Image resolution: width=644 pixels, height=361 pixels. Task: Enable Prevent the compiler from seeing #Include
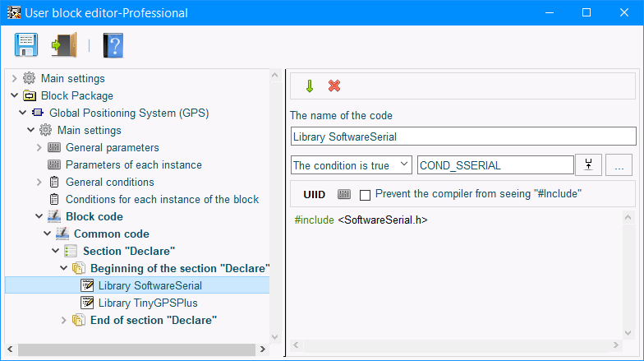365,195
